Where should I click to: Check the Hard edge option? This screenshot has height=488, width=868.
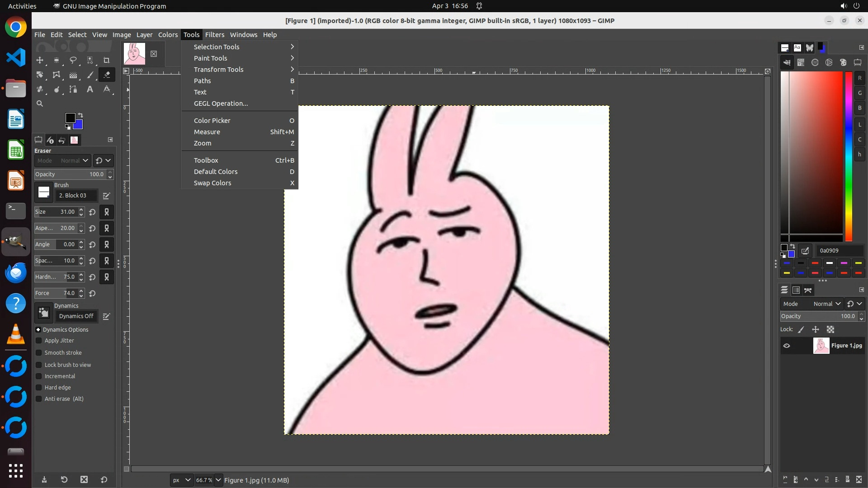[39, 388]
